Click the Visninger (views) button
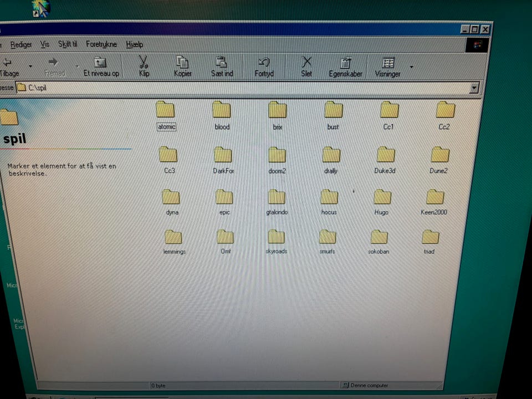 [387, 67]
